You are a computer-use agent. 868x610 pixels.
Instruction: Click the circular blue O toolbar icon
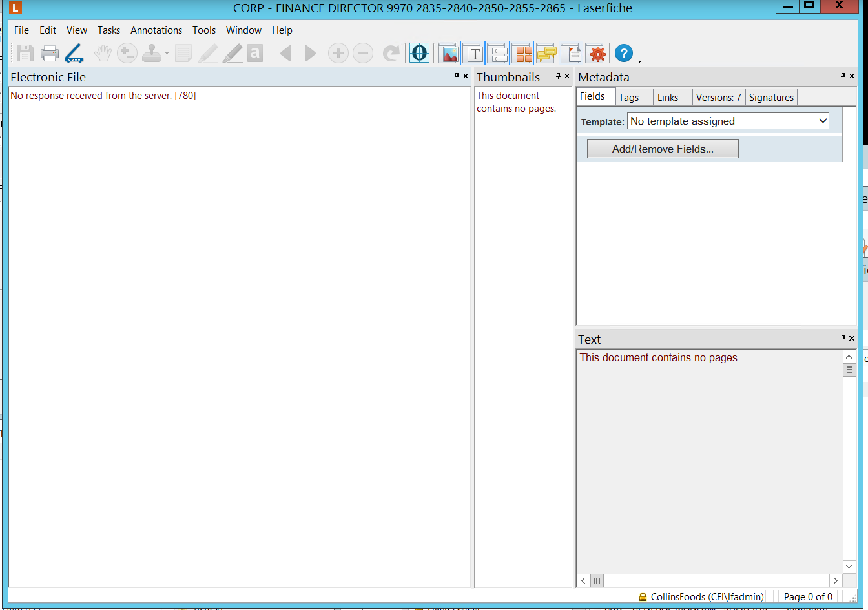419,53
